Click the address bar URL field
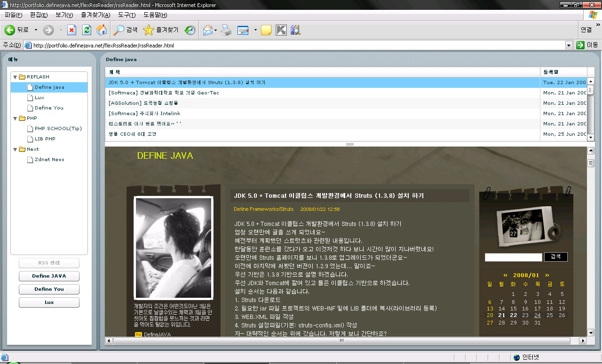The image size is (602, 364). [294, 46]
